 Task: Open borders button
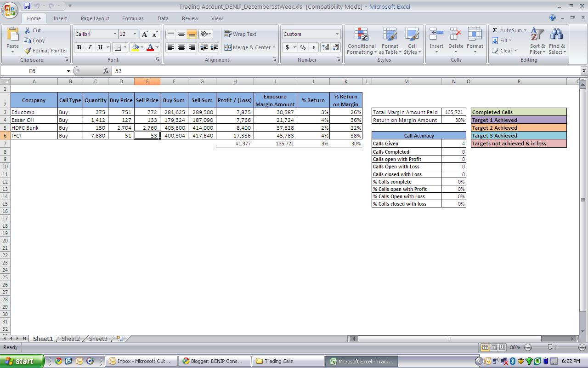118,47
